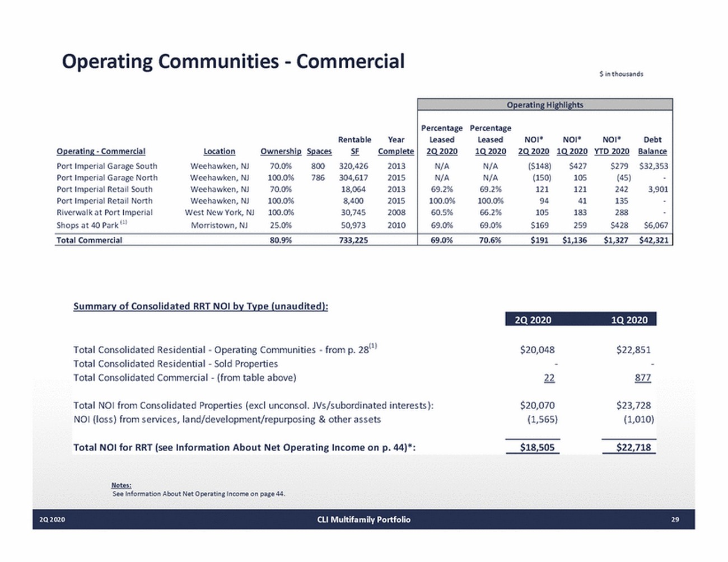Select the 'Operating Highlights' header bar

[544, 105]
